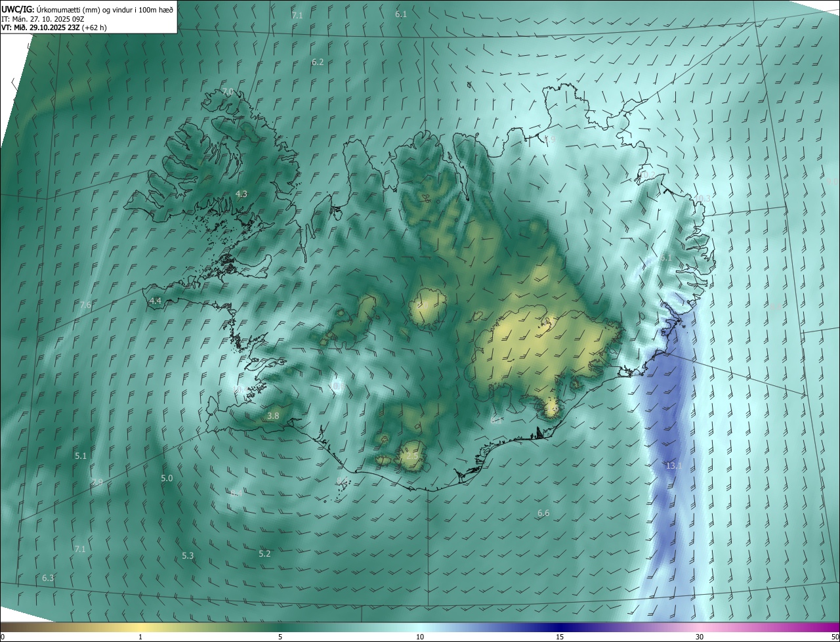Click the 5.1 value on the map
This screenshot has height=642, width=840.
81,455
